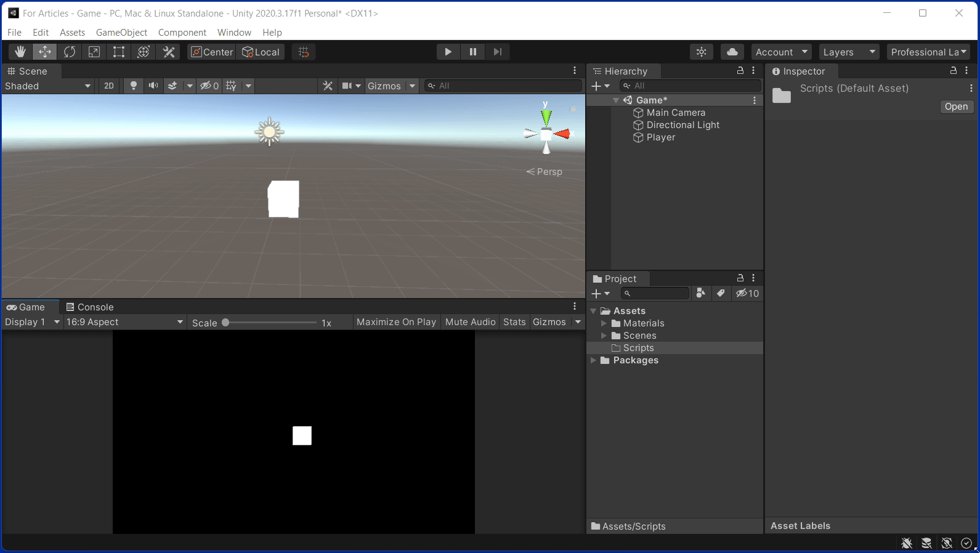The width and height of the screenshot is (980, 553).
Task: Select the Rotate tool
Action: (70, 52)
